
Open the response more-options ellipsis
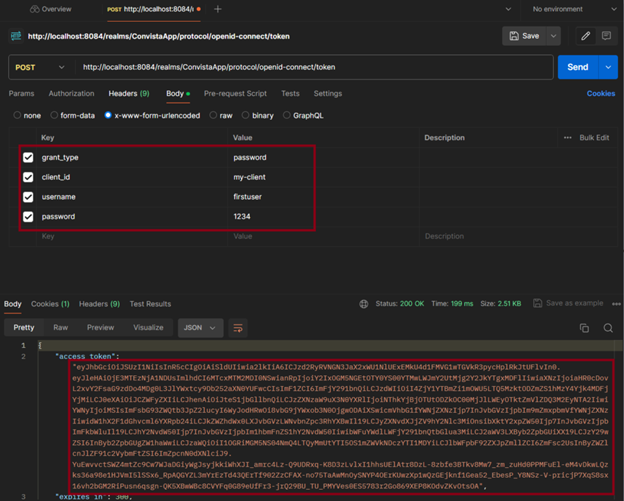click(x=616, y=304)
